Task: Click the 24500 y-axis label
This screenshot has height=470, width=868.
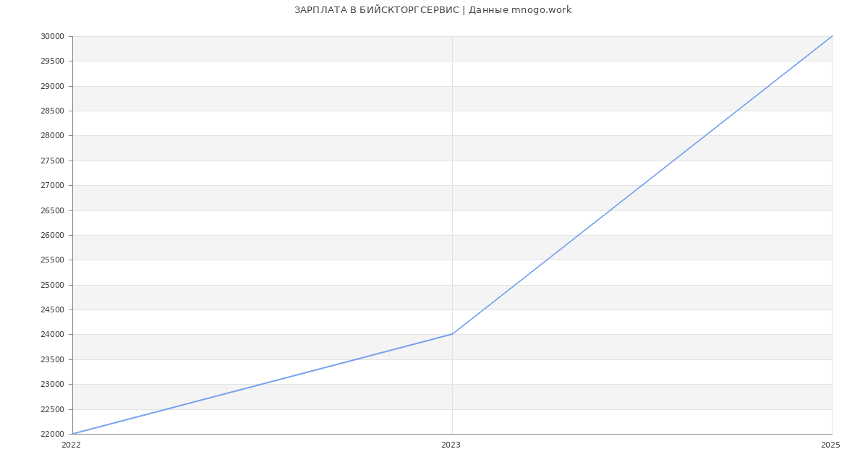Action: (52, 310)
